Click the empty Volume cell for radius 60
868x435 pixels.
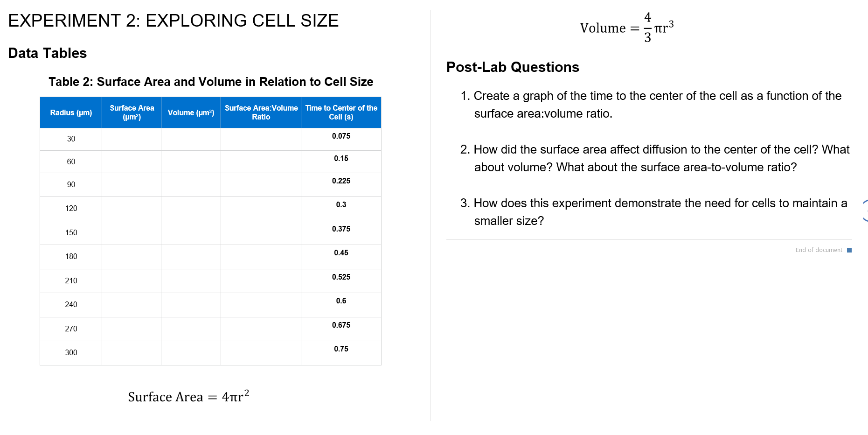point(191,162)
